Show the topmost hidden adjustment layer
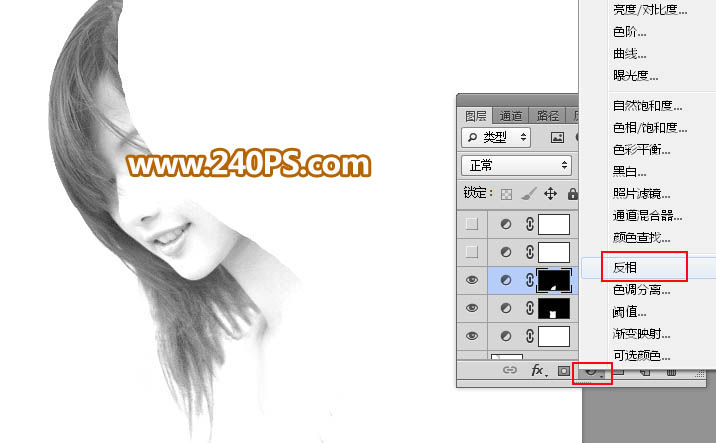 [472, 224]
